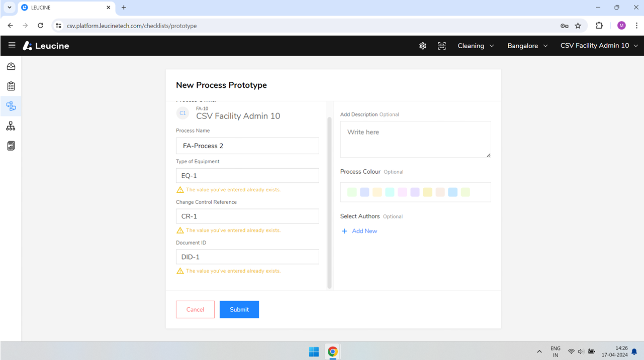The height and width of the screenshot is (360, 644).
Task: Open the checklist clipboard sidebar icon
Action: (x=11, y=86)
